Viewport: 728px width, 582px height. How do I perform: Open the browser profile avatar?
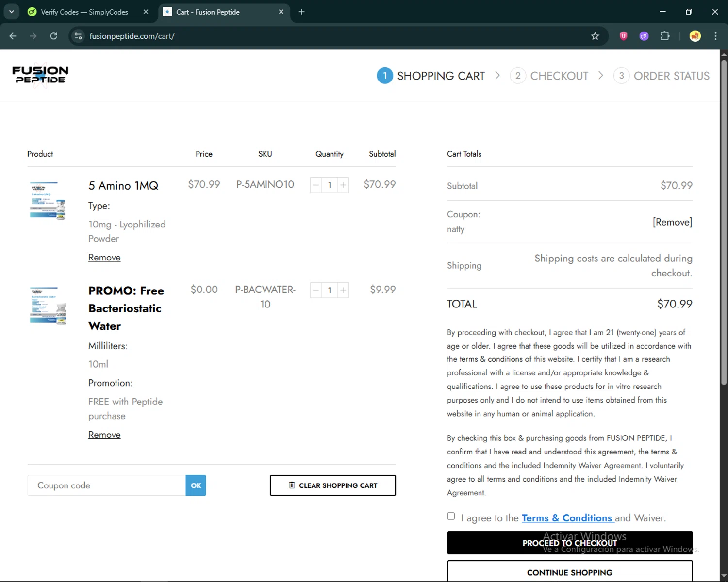695,36
